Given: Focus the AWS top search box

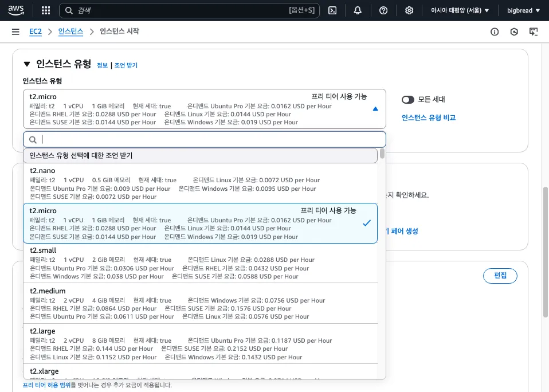Looking at the screenshot, I should 189,10.
